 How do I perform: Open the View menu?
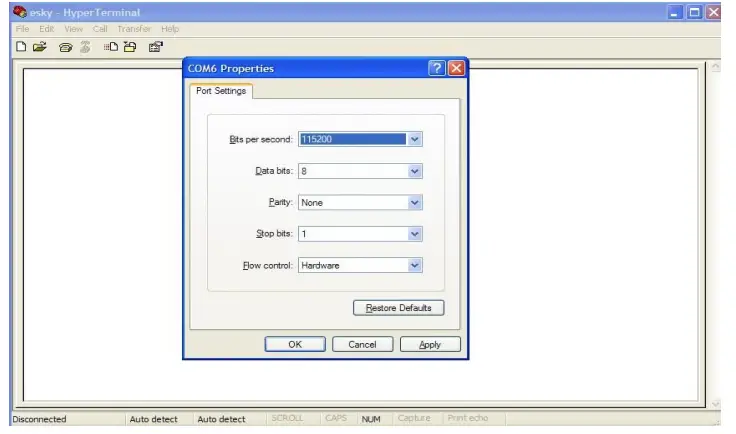(x=73, y=29)
